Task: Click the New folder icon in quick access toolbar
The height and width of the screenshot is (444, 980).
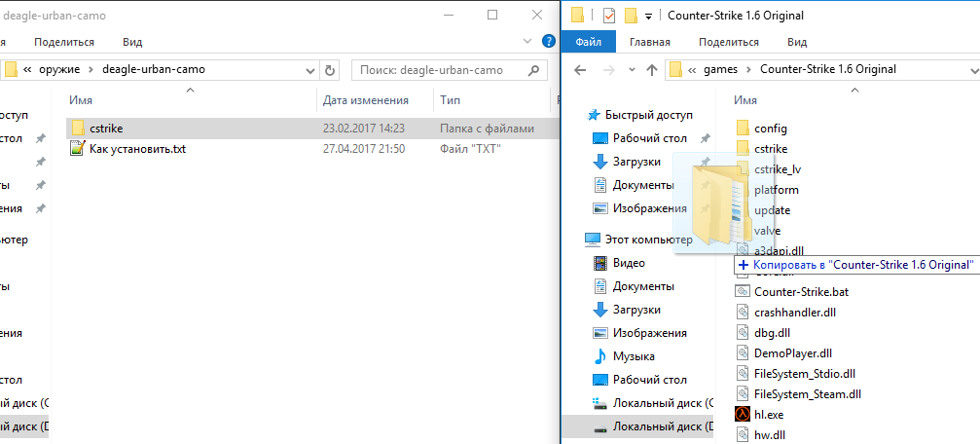Action: [x=631, y=16]
